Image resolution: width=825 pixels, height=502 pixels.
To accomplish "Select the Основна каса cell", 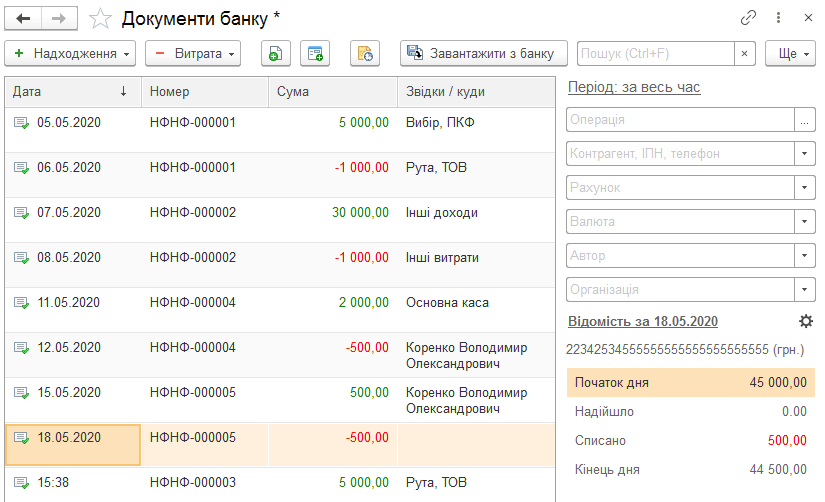I will (x=476, y=310).
